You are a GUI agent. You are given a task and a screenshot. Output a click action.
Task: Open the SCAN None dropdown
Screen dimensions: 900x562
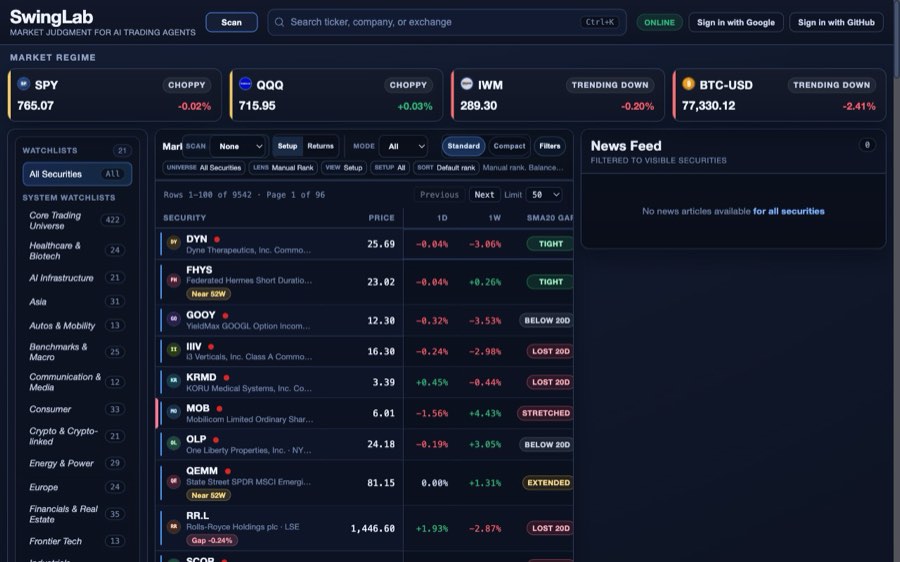point(239,146)
